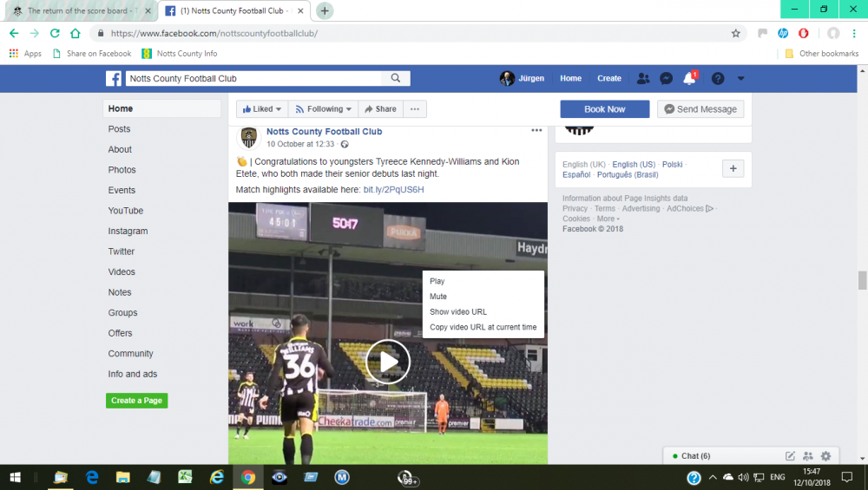Open Chrome from the Windows taskbar

[248, 477]
